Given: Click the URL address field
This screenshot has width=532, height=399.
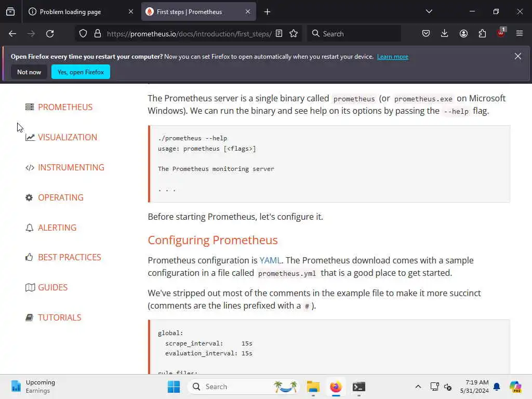Looking at the screenshot, I should tap(189, 34).
